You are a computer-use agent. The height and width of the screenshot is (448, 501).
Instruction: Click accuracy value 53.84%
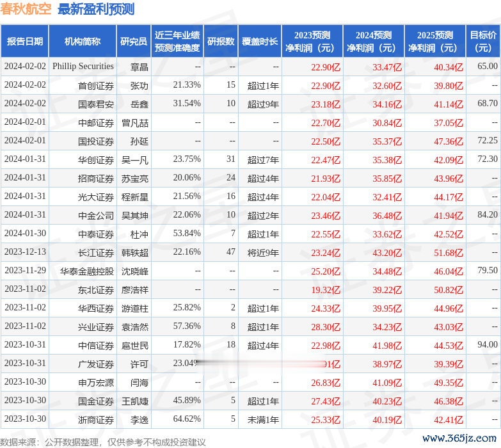pos(187,233)
